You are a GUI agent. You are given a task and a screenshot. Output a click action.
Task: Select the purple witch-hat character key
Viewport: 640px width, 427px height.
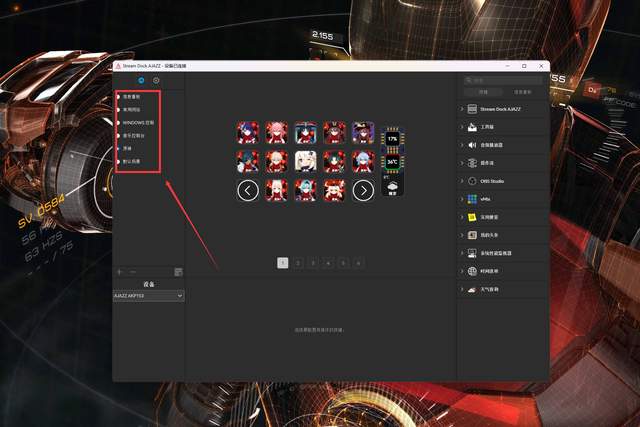(x=363, y=133)
